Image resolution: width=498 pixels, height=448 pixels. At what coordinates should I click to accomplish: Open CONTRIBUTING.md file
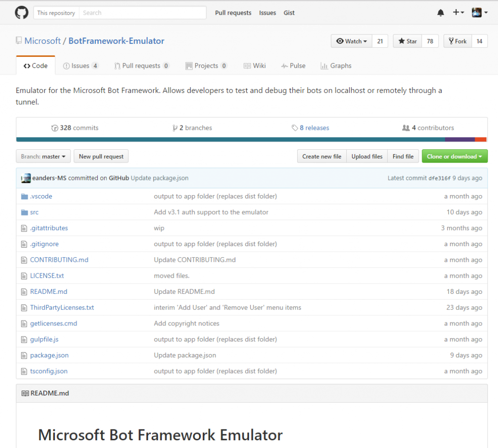pos(59,260)
